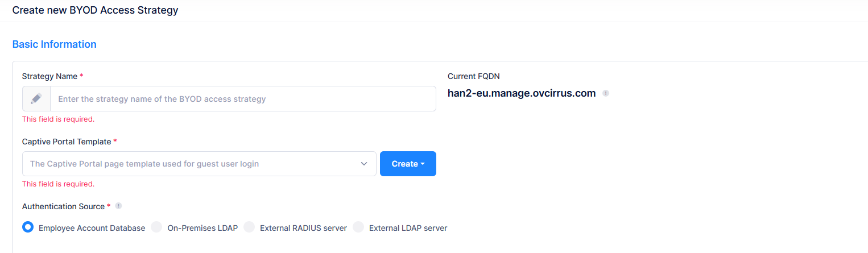Click the Authentication Source label text
The width and height of the screenshot is (868, 253).
pos(63,206)
